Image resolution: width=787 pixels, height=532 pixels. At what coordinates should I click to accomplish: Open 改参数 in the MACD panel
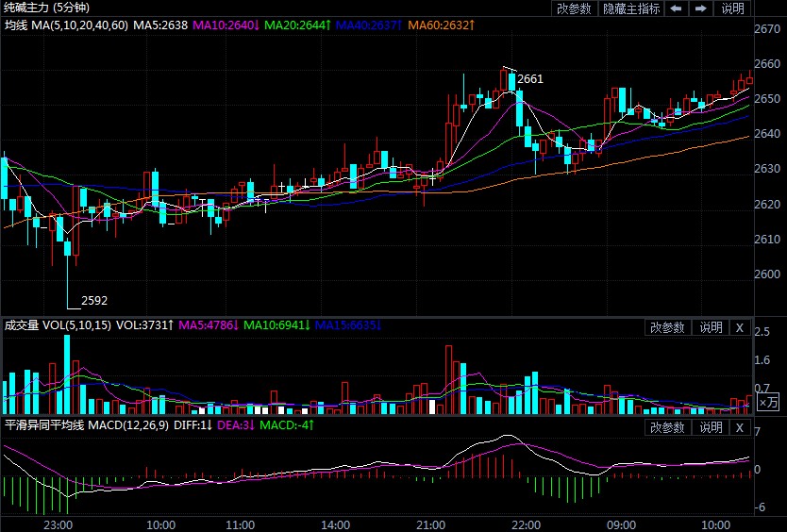point(667,427)
